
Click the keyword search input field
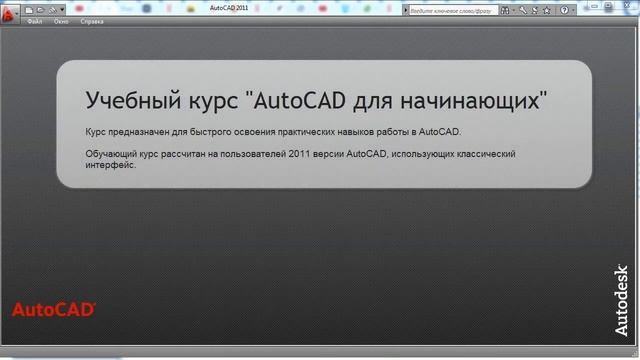point(453,11)
